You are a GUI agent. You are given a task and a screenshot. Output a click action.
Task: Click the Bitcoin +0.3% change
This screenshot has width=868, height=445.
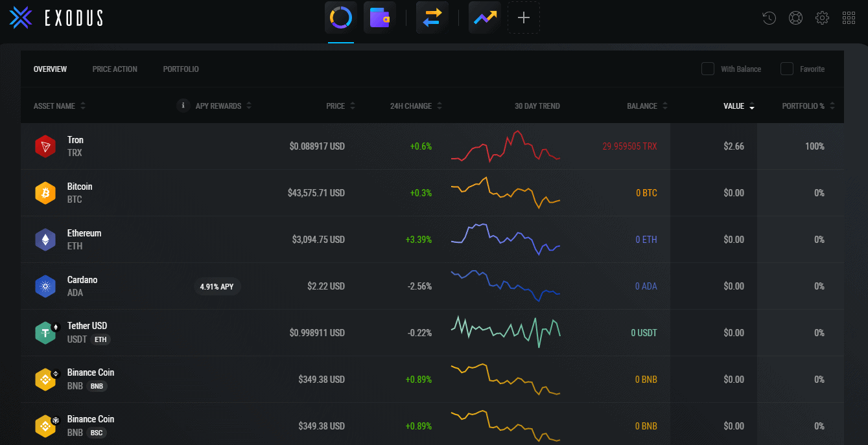pyautogui.click(x=421, y=193)
